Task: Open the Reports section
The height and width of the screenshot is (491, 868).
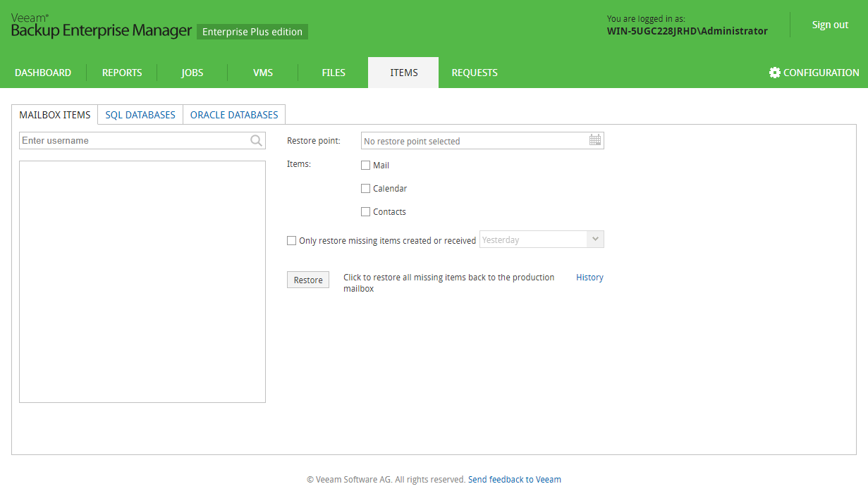Action: tap(122, 73)
